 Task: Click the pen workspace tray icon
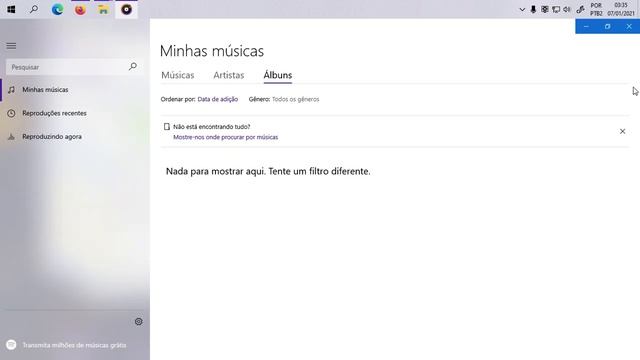click(x=580, y=9)
